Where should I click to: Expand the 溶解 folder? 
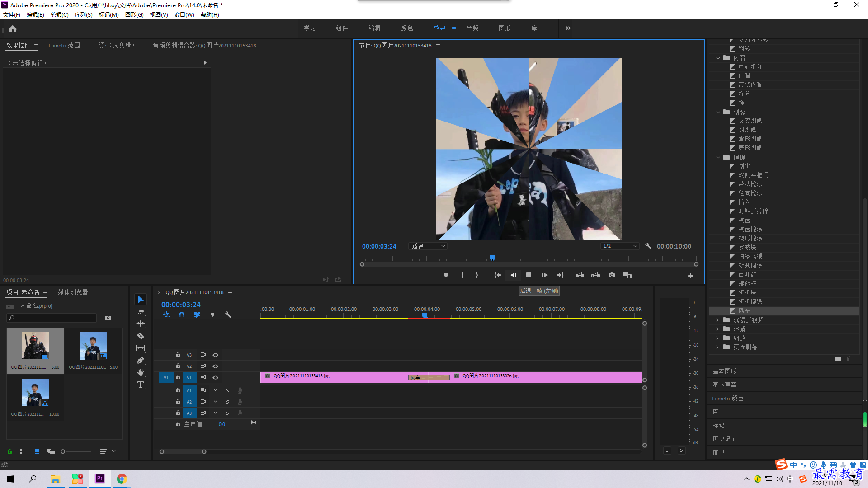coord(717,329)
